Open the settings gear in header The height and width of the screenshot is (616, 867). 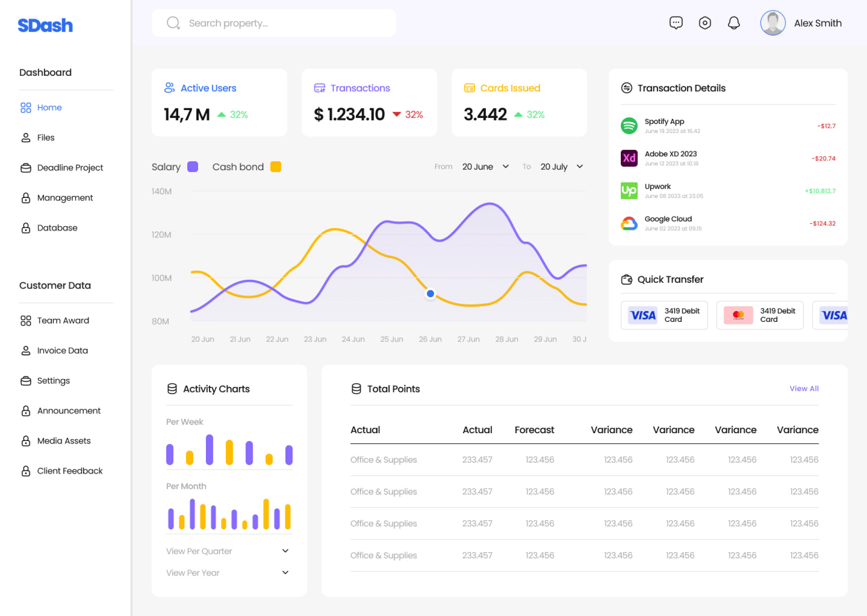coord(705,23)
